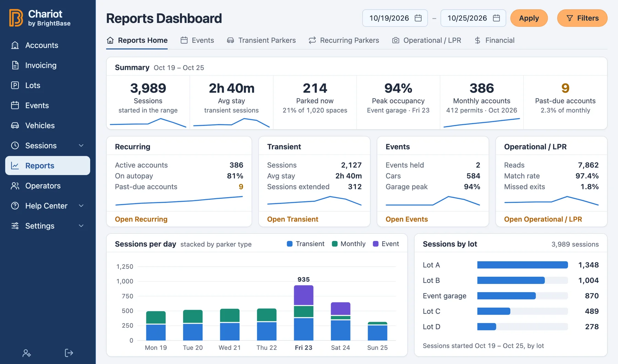Click the 'On autopay' 81% row
618x364 pixels.
pos(179,176)
